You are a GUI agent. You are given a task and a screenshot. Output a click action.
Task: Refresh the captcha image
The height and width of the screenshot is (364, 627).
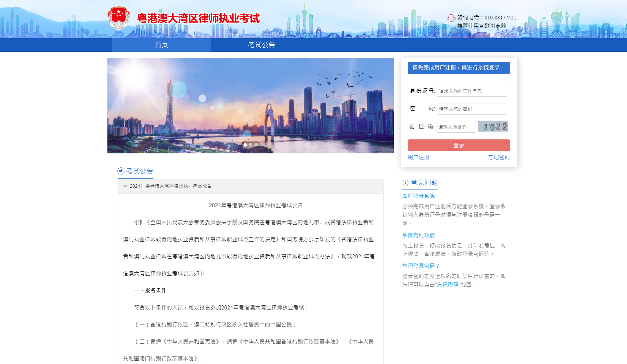click(493, 127)
